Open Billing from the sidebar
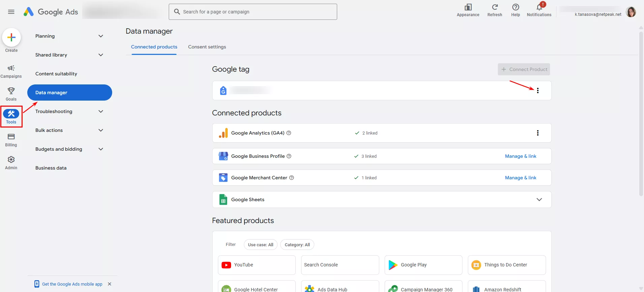The height and width of the screenshot is (292, 644). 11,140
